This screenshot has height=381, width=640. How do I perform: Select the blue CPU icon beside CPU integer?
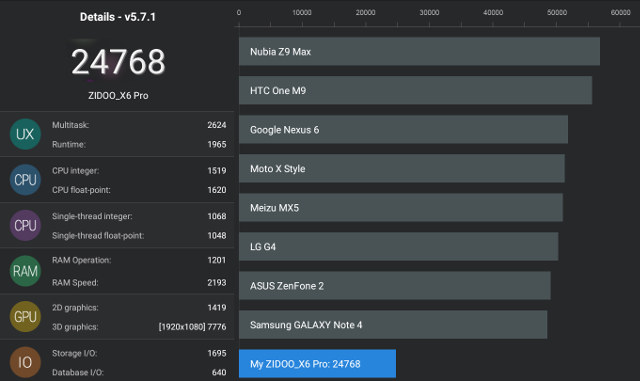(25, 180)
